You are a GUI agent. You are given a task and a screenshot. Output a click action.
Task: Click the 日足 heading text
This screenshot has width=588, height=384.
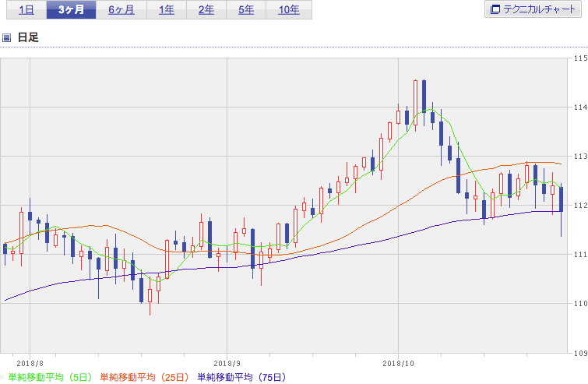coord(28,37)
